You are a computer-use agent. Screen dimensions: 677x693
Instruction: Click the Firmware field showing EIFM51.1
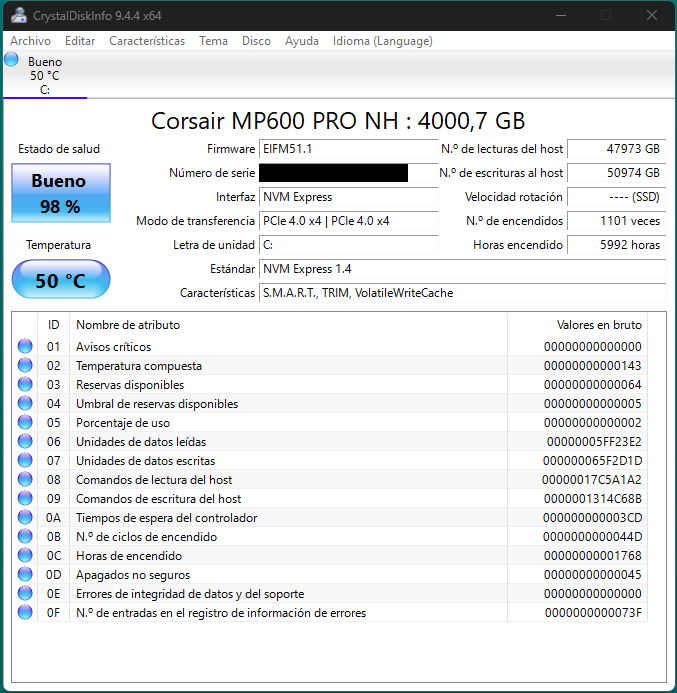point(348,149)
